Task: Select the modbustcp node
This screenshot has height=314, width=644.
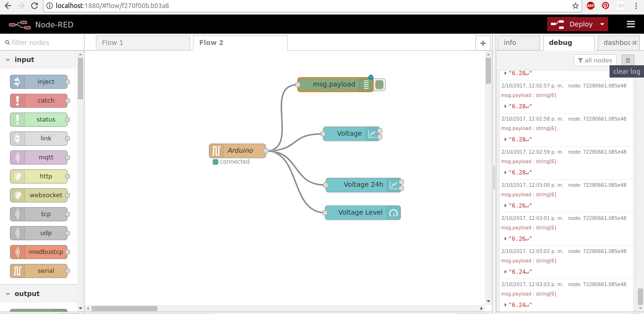Action: tap(39, 252)
